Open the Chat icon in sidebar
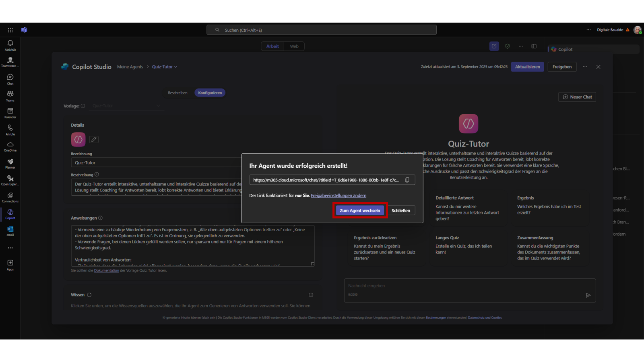 (x=10, y=79)
